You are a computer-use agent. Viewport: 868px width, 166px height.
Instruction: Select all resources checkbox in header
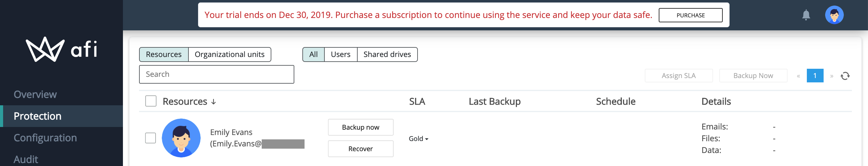[x=151, y=101]
